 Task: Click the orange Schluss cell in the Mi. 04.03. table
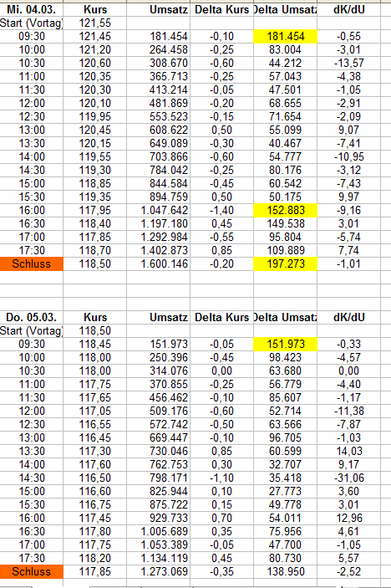point(32,263)
